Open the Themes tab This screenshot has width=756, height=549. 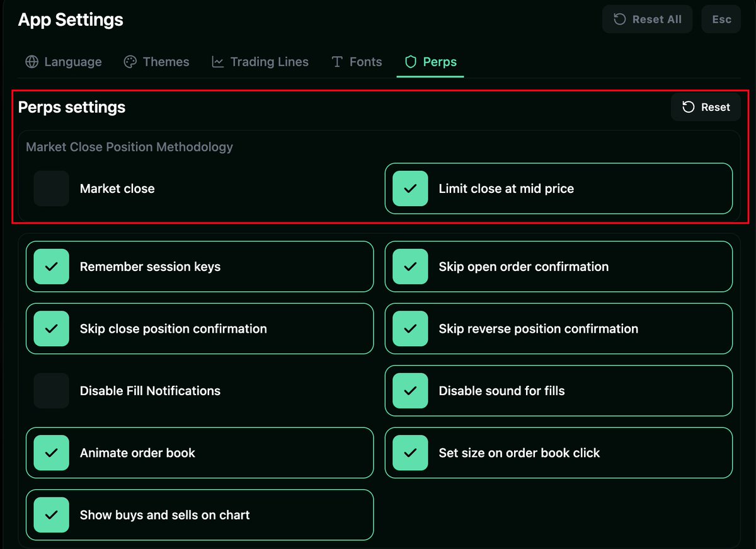pyautogui.click(x=166, y=62)
